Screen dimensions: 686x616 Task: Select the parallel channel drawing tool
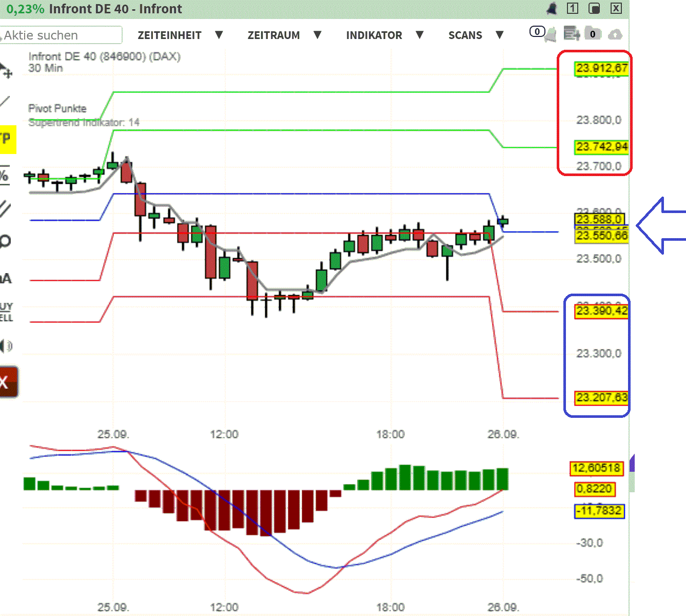[5, 208]
